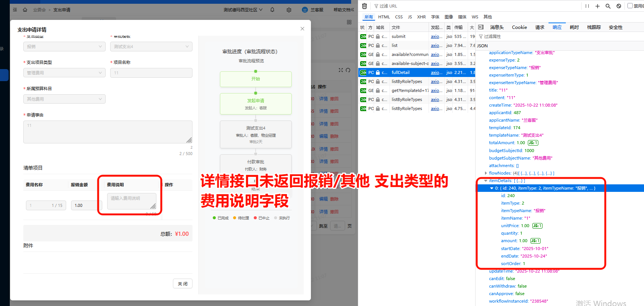Click the JS:1 badge next to unitPrice

[537, 226]
